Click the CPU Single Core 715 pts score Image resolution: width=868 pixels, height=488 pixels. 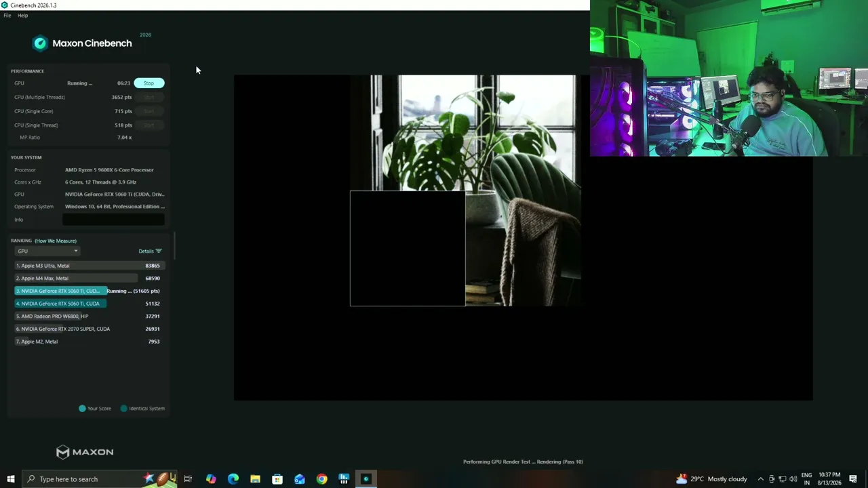click(x=123, y=111)
